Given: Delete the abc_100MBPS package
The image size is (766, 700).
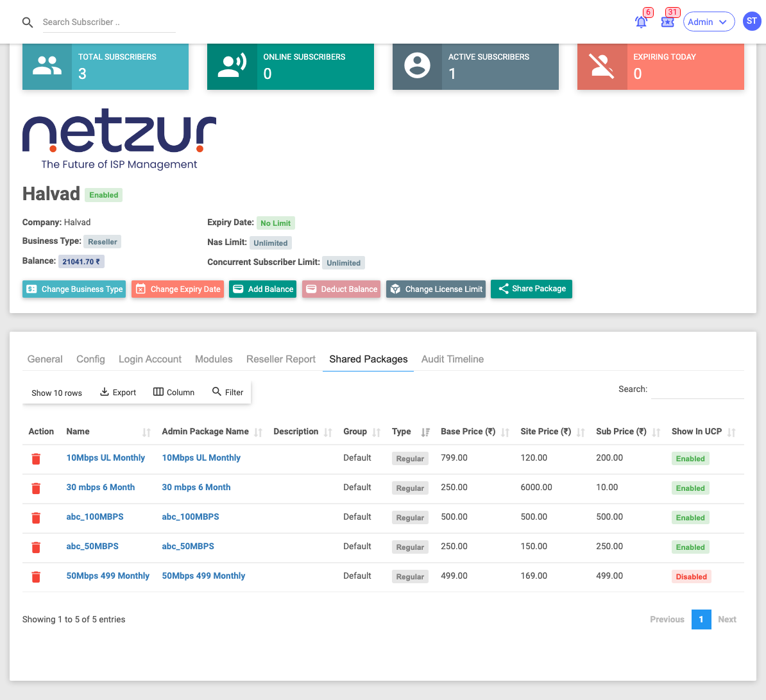Looking at the screenshot, I should (x=36, y=518).
